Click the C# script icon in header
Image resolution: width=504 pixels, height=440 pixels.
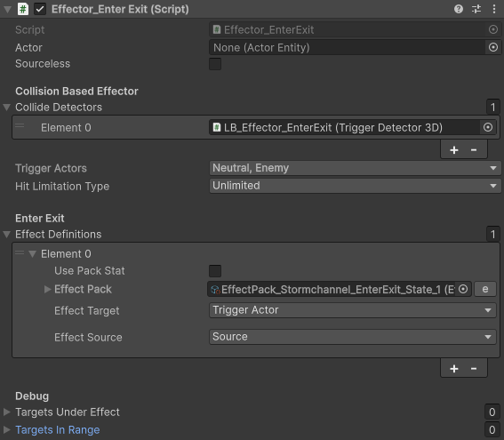point(23,9)
